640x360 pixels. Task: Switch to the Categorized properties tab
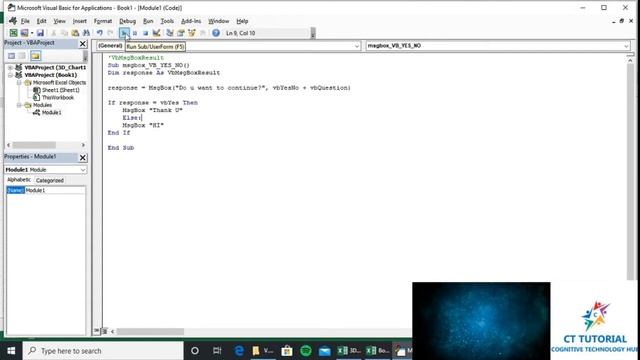coord(49,180)
